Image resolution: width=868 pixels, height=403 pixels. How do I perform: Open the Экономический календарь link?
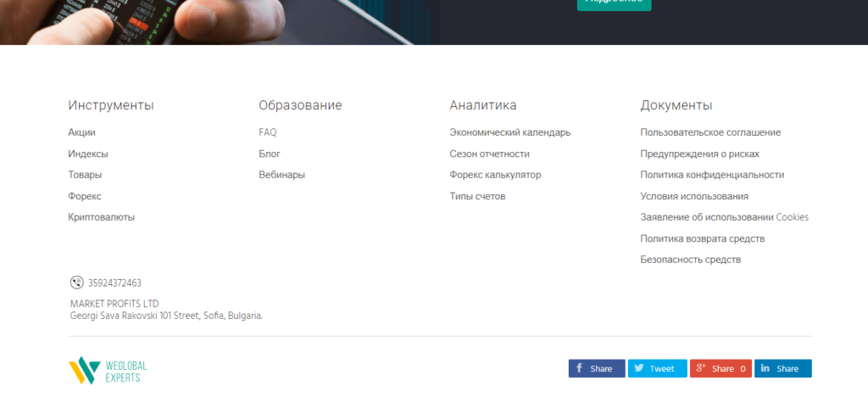point(509,132)
